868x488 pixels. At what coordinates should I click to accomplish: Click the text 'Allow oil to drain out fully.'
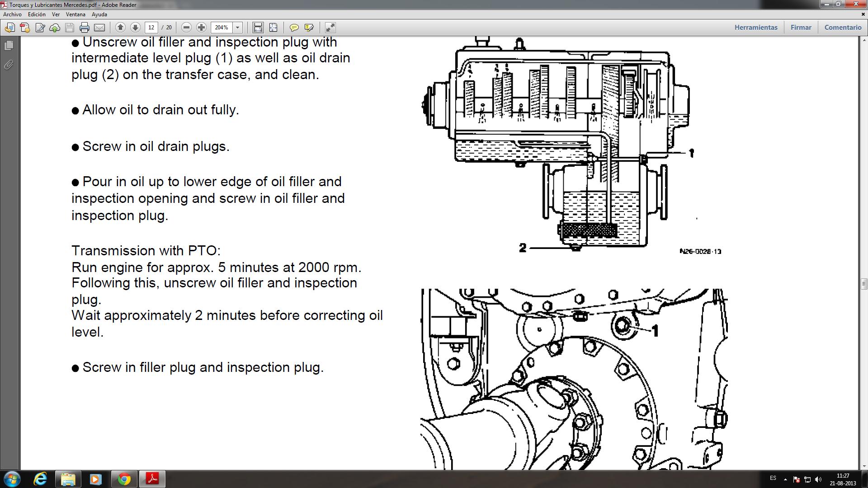click(160, 110)
